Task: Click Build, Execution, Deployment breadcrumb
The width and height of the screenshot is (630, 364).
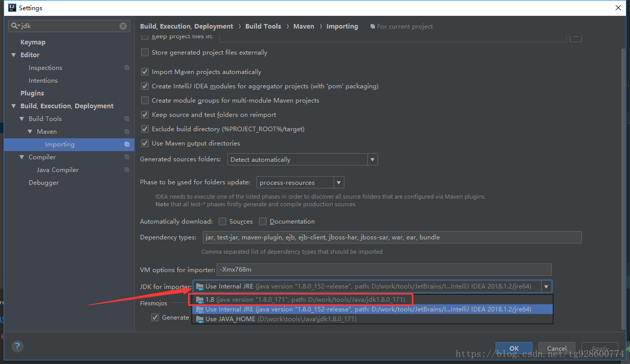Action: (x=186, y=27)
